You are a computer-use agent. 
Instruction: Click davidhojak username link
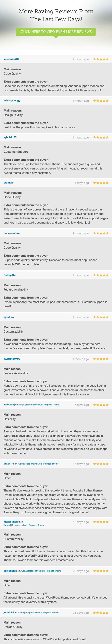point(10,571)
